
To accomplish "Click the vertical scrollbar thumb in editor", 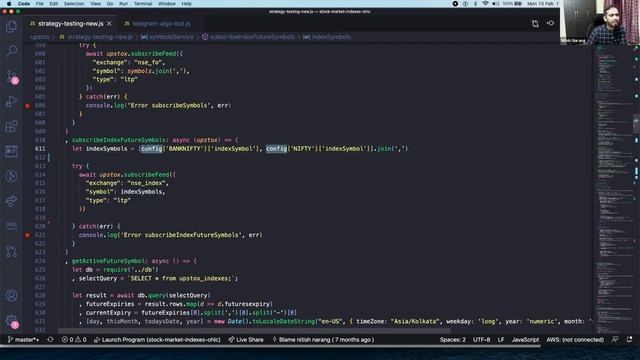I will pos(636,124).
